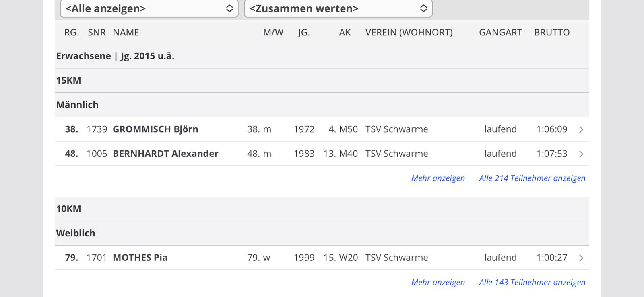Open the Zusammen werten dropdown
This screenshot has width=644, height=297.
click(338, 8)
